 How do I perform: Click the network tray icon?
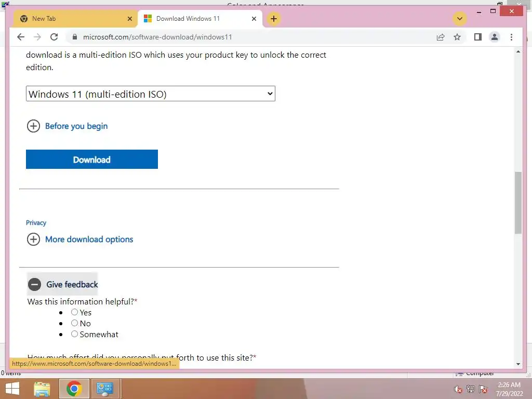471,389
